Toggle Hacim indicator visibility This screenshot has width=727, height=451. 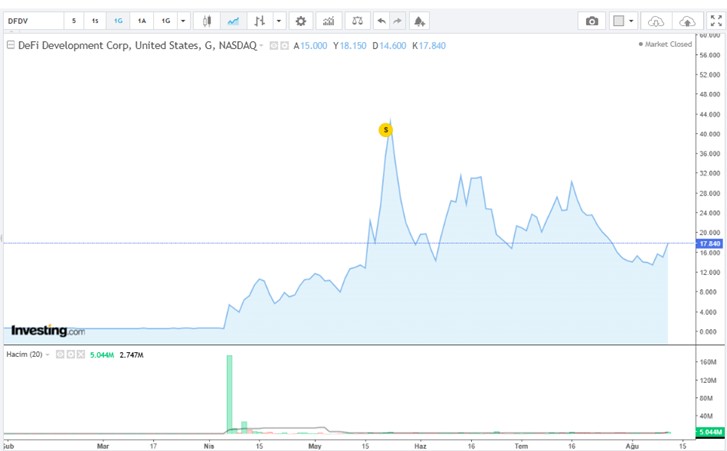click(x=60, y=355)
